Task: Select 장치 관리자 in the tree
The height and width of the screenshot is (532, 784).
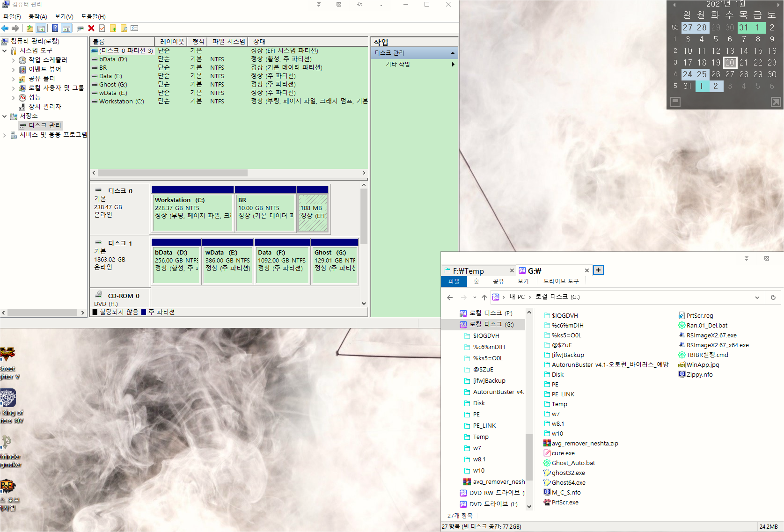Action: click(x=45, y=107)
